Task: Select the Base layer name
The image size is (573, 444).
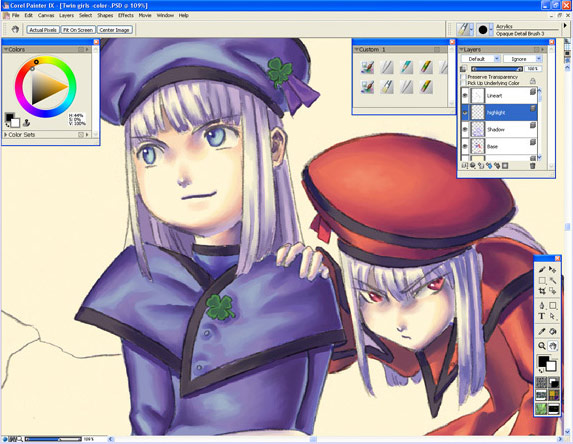Action: click(492, 146)
